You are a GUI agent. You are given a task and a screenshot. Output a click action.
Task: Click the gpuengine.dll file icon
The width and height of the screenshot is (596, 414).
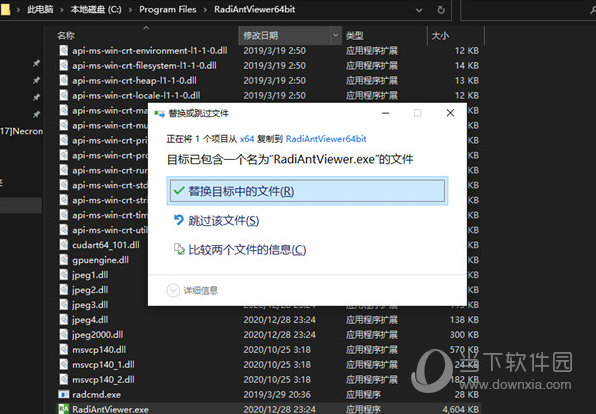click(63, 260)
